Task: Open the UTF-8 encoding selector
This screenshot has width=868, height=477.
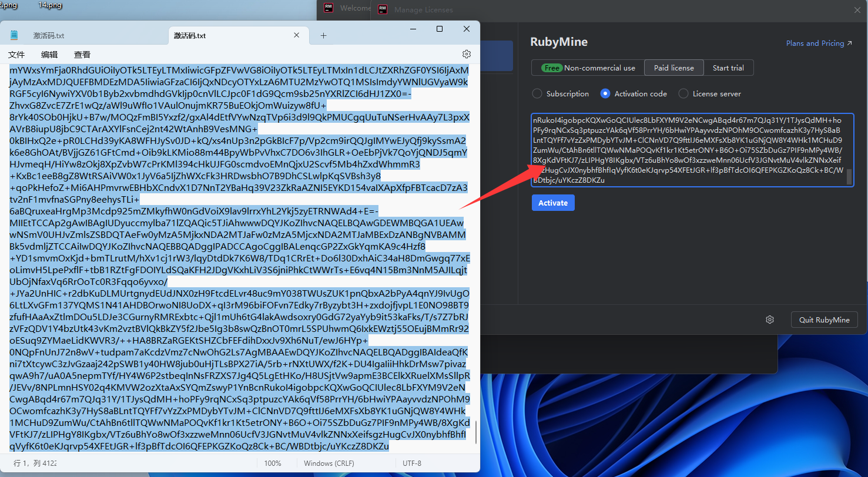Action: (x=412, y=463)
